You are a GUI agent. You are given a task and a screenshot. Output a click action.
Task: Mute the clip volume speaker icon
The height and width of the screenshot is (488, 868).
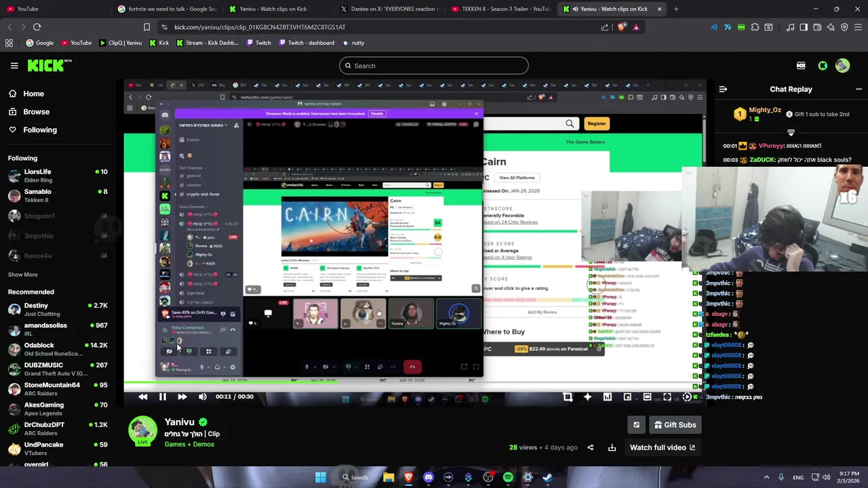pyautogui.click(x=202, y=397)
